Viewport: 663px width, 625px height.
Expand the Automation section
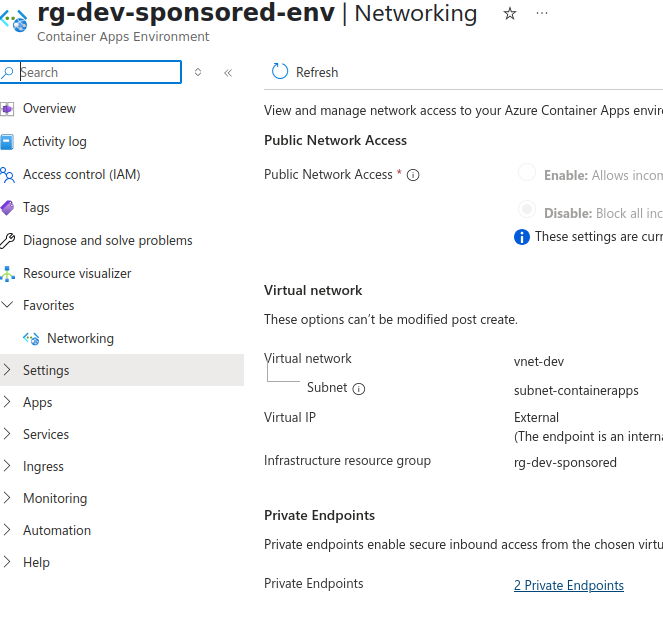pos(7,530)
